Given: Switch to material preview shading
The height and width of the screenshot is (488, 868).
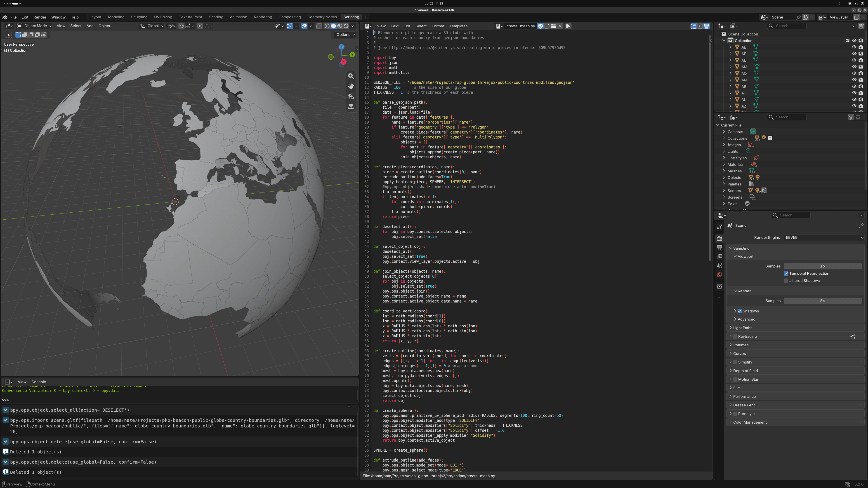Looking at the screenshot, I should click(340, 26).
